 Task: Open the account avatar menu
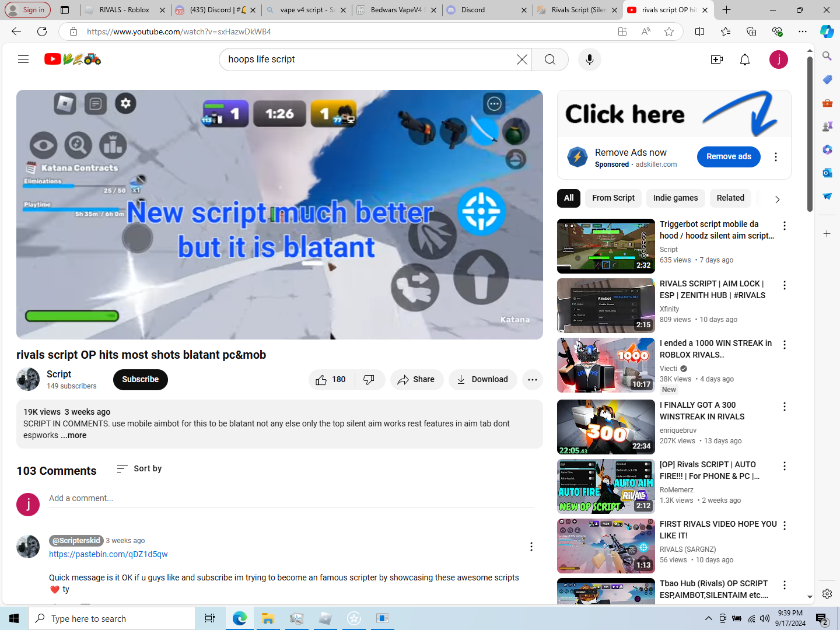779,60
